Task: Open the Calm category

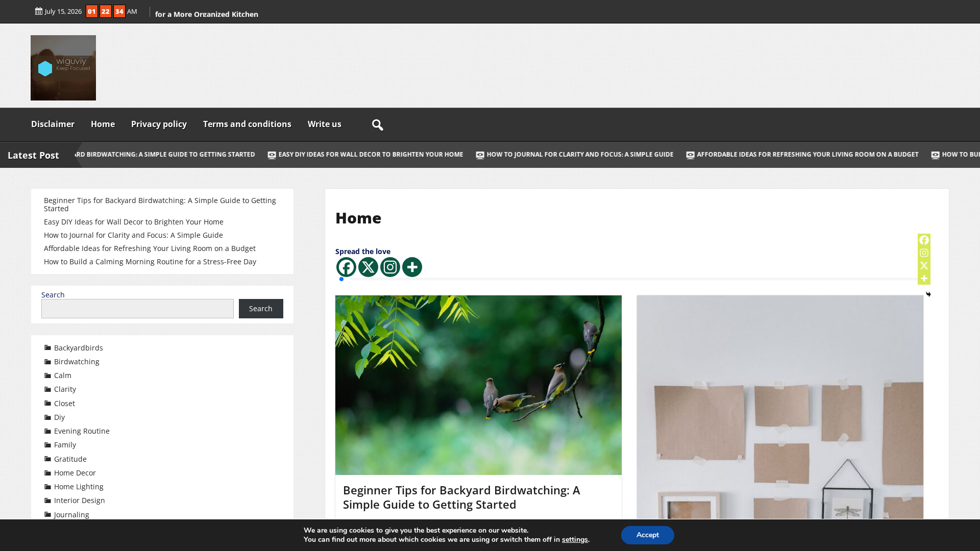Action: 63,375
